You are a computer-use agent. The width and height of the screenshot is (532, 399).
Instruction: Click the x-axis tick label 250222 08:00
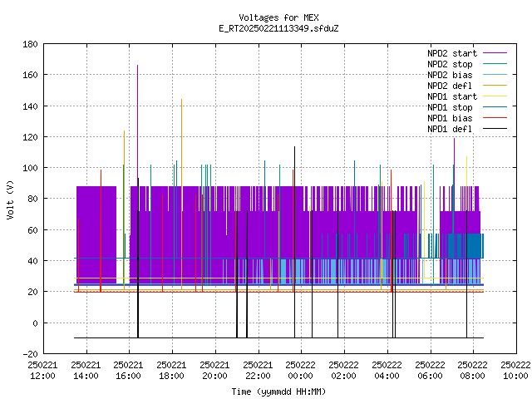pyautogui.click(x=473, y=371)
